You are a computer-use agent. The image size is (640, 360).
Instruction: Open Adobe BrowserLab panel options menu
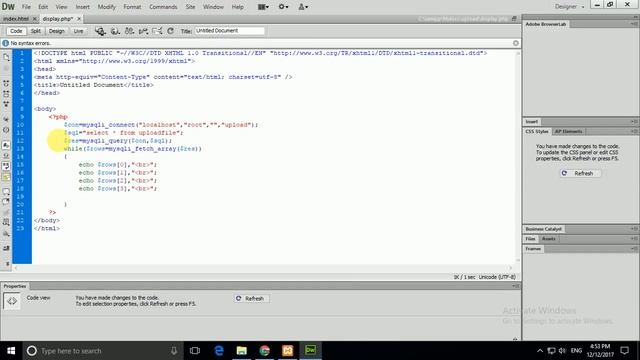click(634, 24)
